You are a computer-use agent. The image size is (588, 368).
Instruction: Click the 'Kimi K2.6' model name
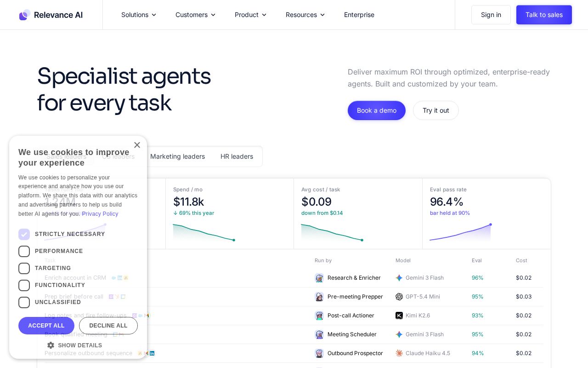pyautogui.click(x=418, y=316)
